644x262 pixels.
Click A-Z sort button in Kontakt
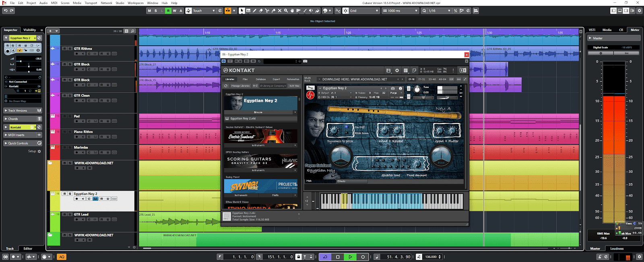coord(255,86)
